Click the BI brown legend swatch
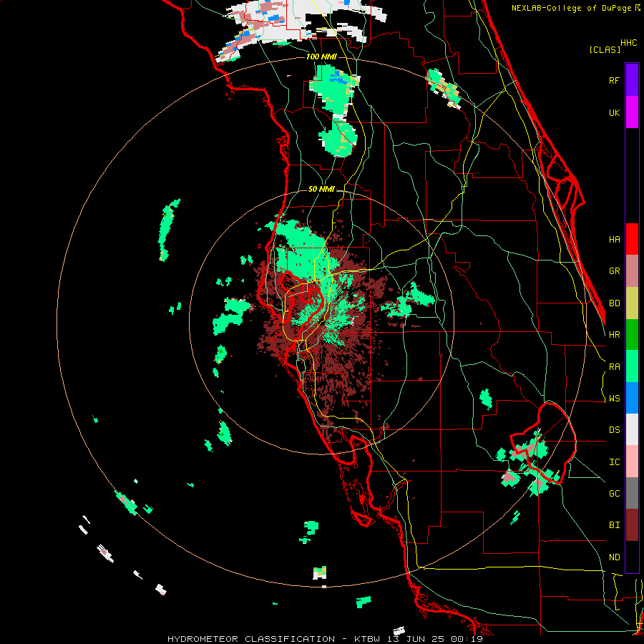 632,525
